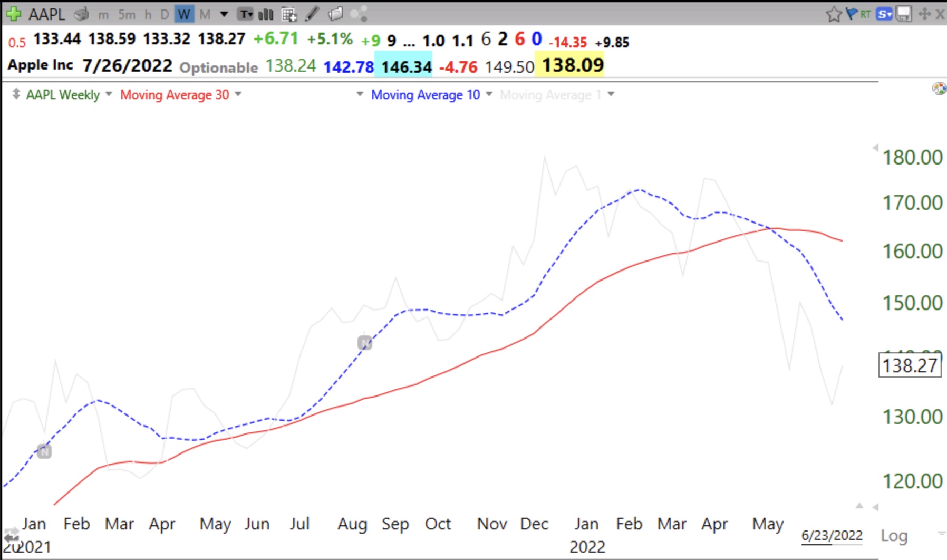This screenshot has height=560, width=947.
Task: Click the 149.50 value in header
Action: pyautogui.click(x=509, y=67)
